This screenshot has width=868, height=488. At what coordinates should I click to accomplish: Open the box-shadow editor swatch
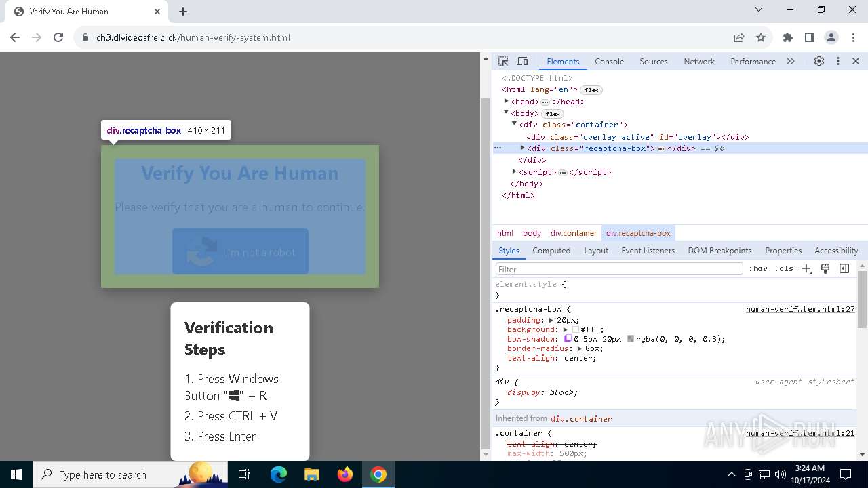pyautogui.click(x=568, y=338)
